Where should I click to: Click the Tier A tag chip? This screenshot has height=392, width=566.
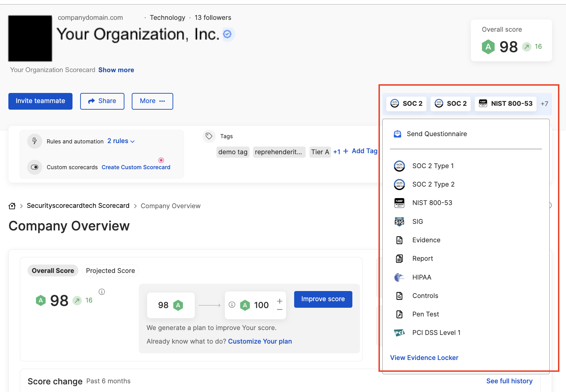[x=320, y=152]
